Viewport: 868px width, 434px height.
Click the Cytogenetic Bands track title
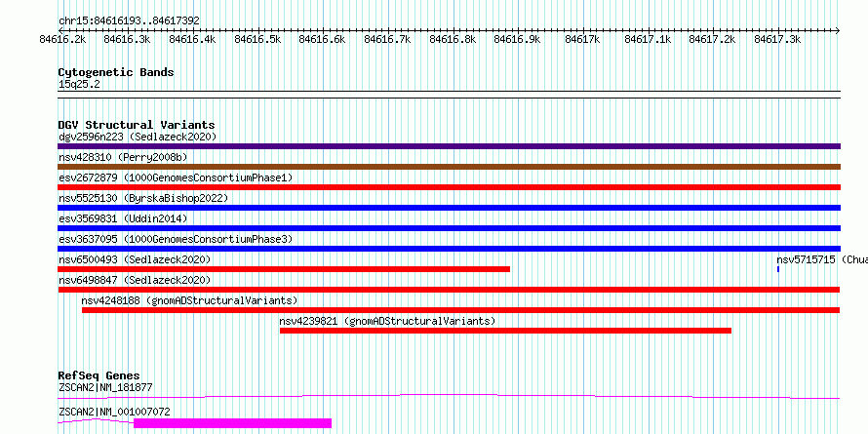click(116, 72)
